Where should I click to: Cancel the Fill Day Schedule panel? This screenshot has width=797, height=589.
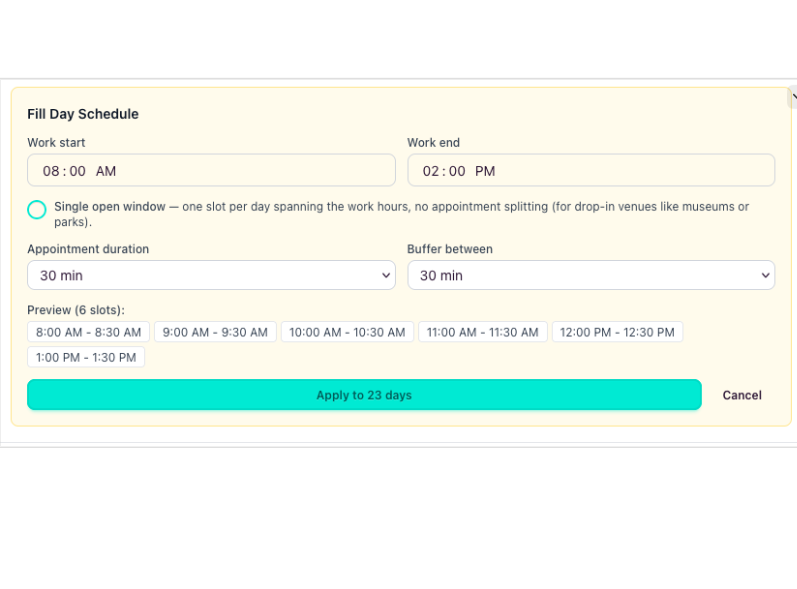tap(742, 395)
